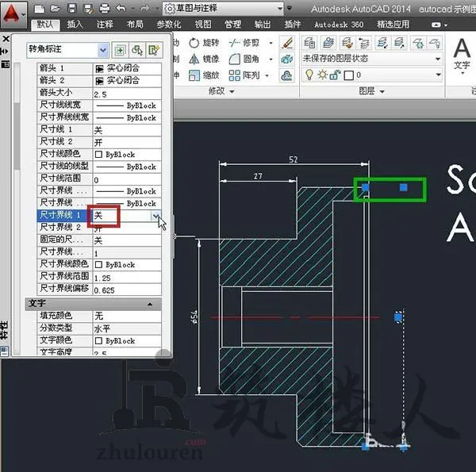
Task: Open the Quick Access Toolbar customize arrow
Action: (x=290, y=8)
